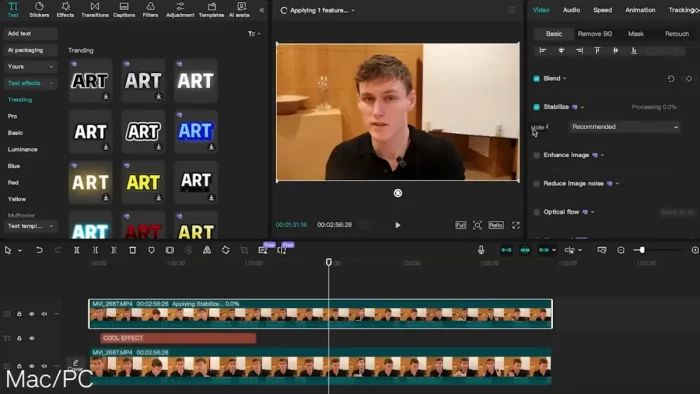Click the preview snapshot focus icon
This screenshot has height=394, width=700.
click(x=477, y=225)
